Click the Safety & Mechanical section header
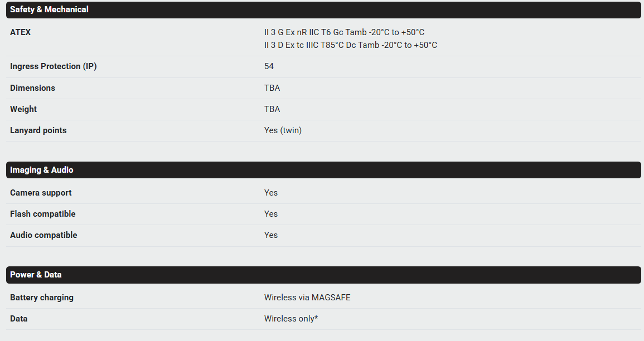 point(49,9)
